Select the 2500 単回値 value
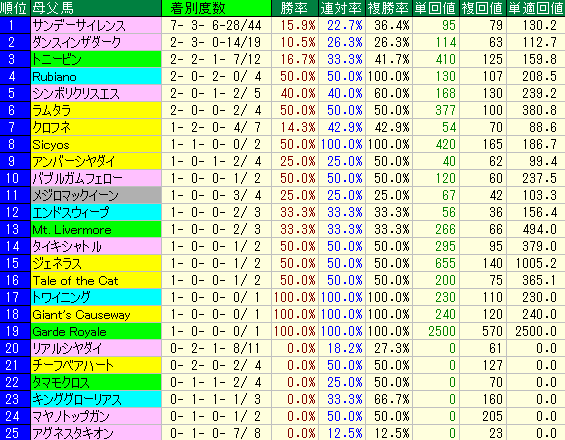The image size is (565, 440). coord(442,331)
